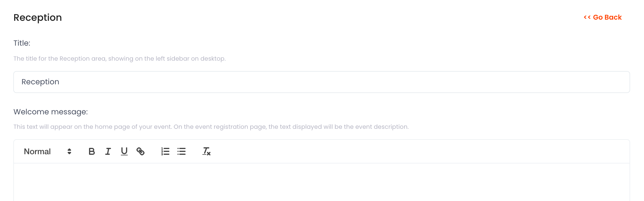Viewport: 644px width, 201px height.
Task: Click the word Reception inside the title field
Action: pos(40,82)
